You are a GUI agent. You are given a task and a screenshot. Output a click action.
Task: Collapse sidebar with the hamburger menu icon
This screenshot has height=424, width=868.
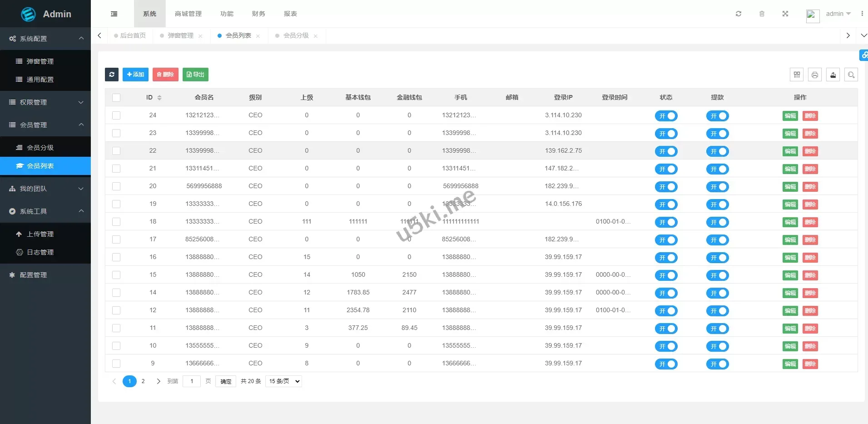pos(114,14)
